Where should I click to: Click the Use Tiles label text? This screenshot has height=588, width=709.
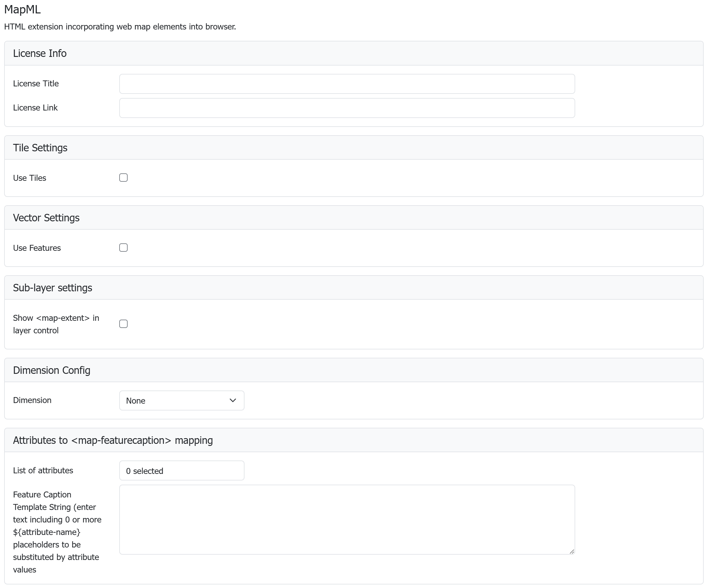click(x=30, y=178)
